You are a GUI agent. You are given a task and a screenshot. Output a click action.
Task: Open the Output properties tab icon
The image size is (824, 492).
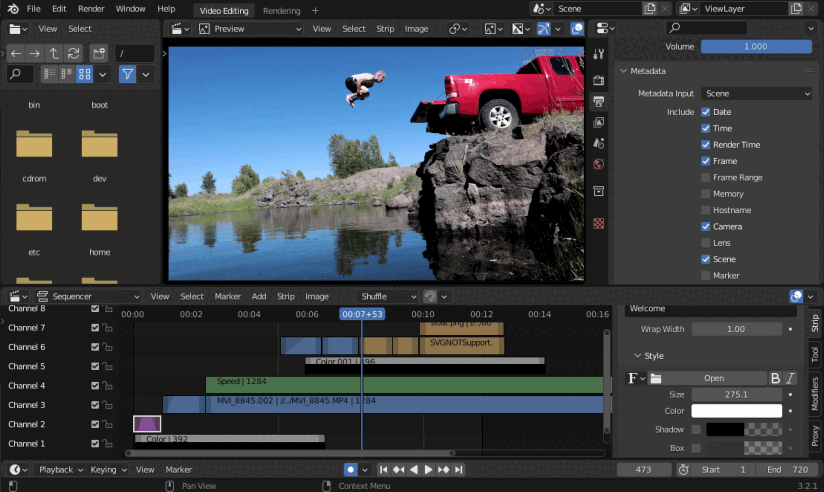click(598, 102)
